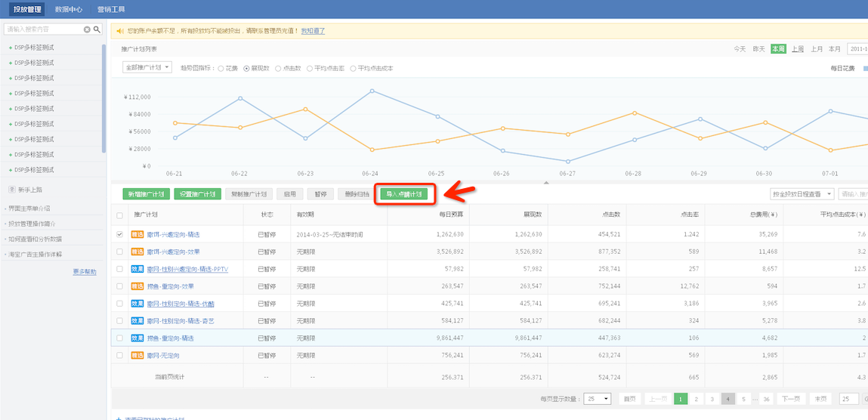Image resolution: width=868 pixels, height=420 pixels.
Task: Open the 全部推广计划 dropdown
Action: (x=147, y=67)
